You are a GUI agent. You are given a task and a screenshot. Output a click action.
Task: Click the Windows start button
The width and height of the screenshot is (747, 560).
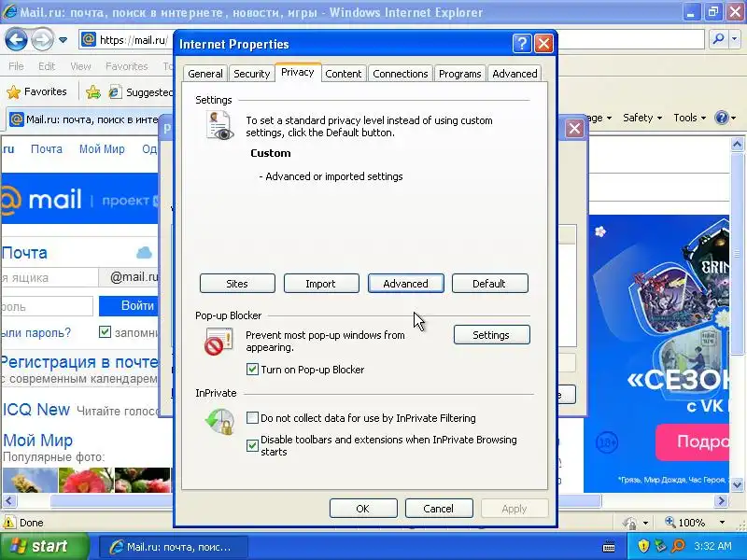tap(45, 546)
